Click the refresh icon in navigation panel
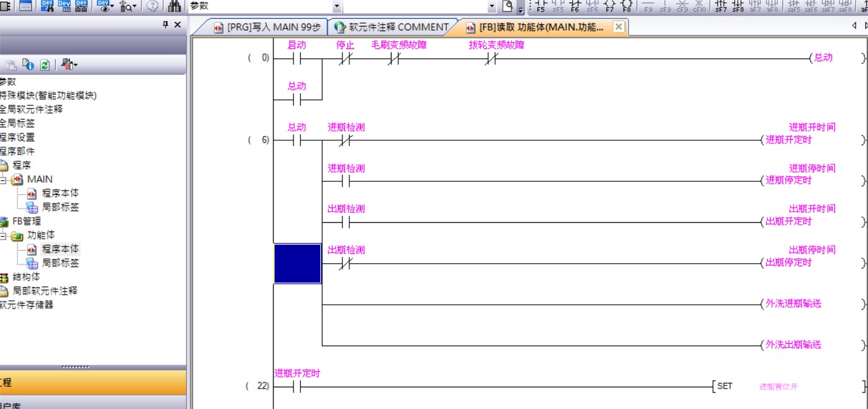The image size is (868, 409). point(45,65)
